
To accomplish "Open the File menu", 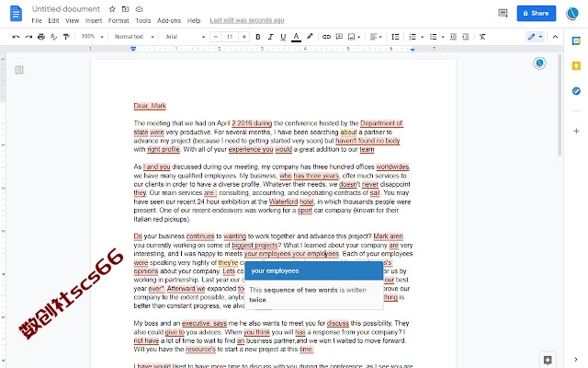I will [x=37, y=20].
